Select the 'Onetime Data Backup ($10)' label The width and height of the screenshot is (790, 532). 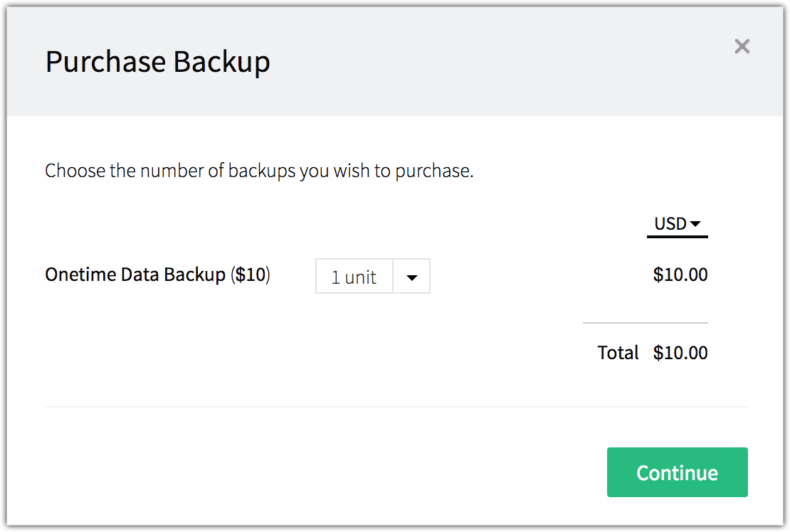tap(158, 275)
